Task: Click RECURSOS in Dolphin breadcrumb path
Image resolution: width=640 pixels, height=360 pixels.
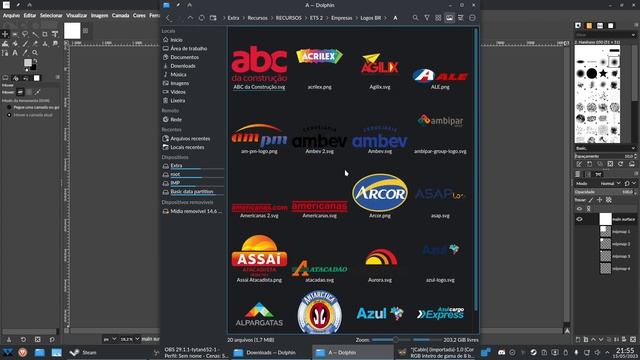Action: (289, 18)
